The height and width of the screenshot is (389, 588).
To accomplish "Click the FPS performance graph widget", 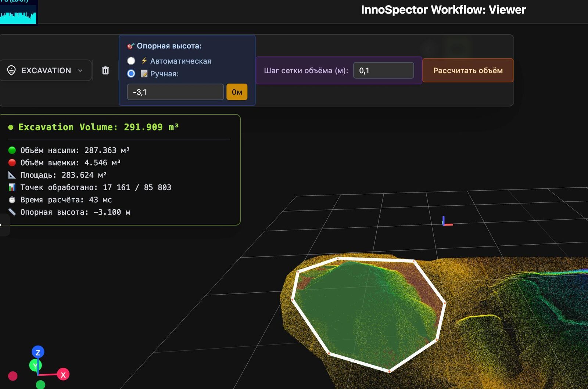I will pyautogui.click(x=18, y=12).
